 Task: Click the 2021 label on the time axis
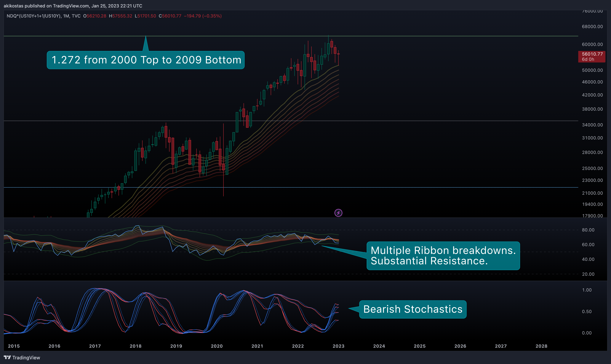click(257, 346)
